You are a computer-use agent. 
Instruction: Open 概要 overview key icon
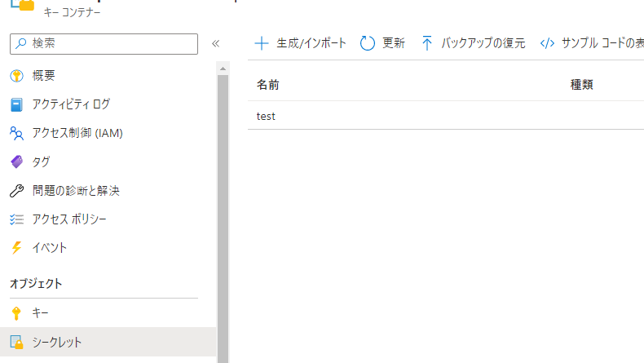coord(16,76)
